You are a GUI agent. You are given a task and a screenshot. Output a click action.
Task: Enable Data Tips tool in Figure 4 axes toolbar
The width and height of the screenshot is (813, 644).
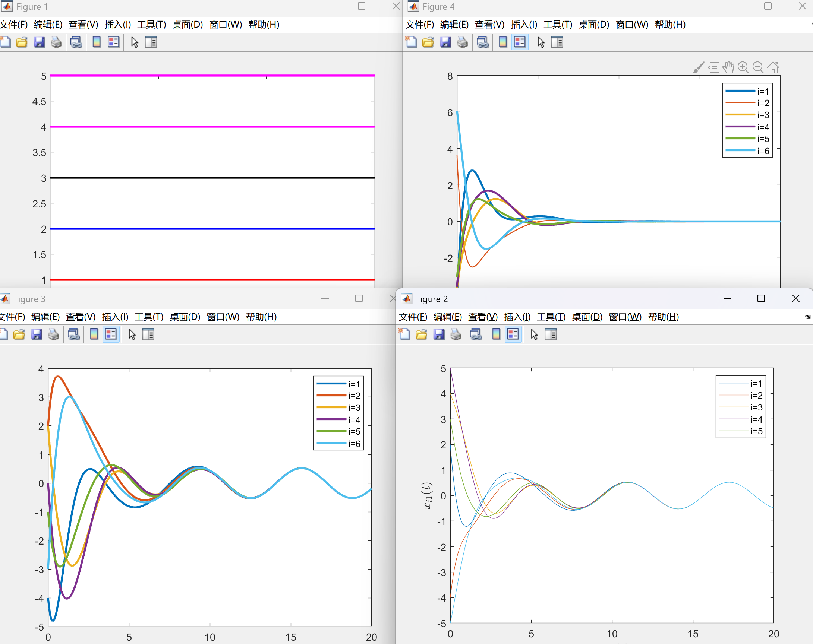coord(713,67)
